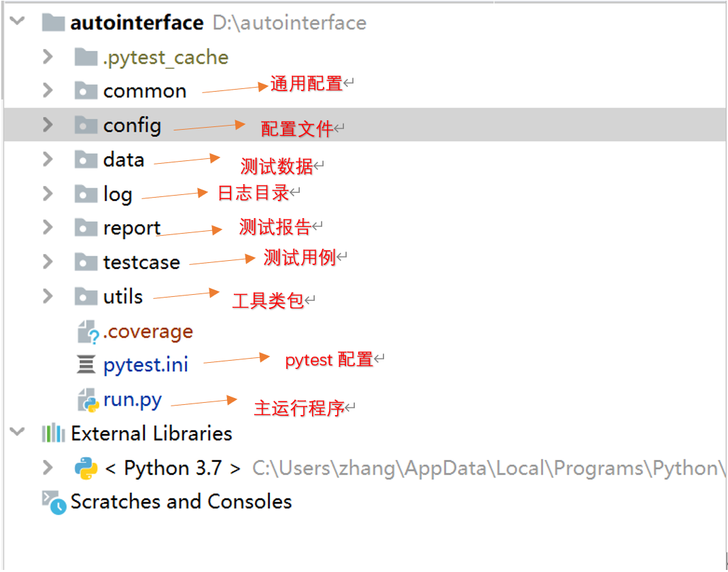Click the common package folder icon

click(x=86, y=91)
